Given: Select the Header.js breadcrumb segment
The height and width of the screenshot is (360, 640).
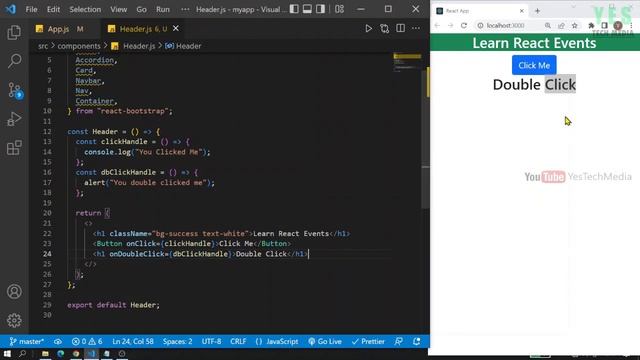Looking at the screenshot, I should coord(139,46).
